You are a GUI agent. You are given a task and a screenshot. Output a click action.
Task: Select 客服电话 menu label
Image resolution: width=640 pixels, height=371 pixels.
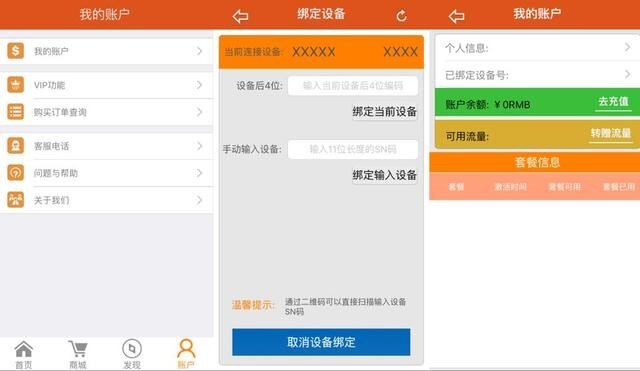(51, 146)
